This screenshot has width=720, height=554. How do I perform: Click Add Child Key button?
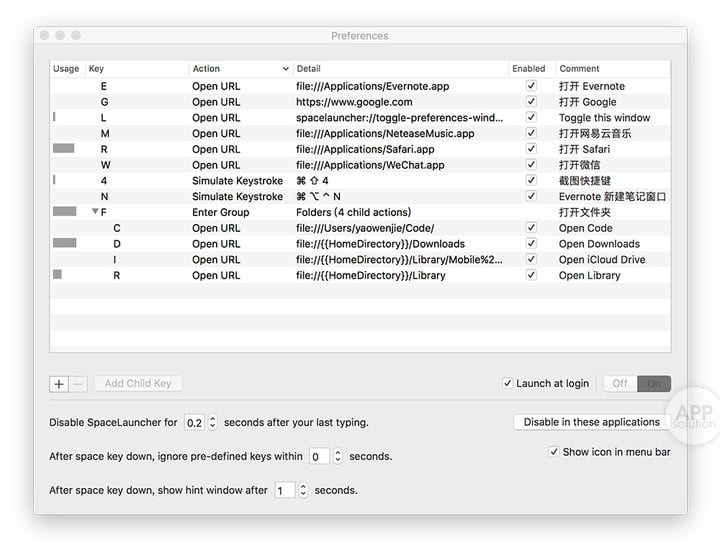[x=138, y=383]
